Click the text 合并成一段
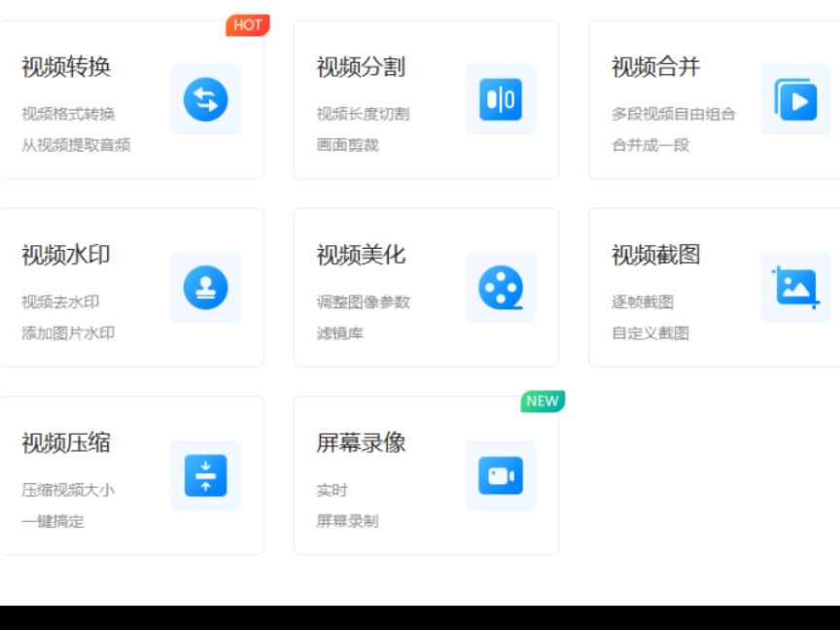Screen dimensions: 840x630 pyautogui.click(x=650, y=145)
